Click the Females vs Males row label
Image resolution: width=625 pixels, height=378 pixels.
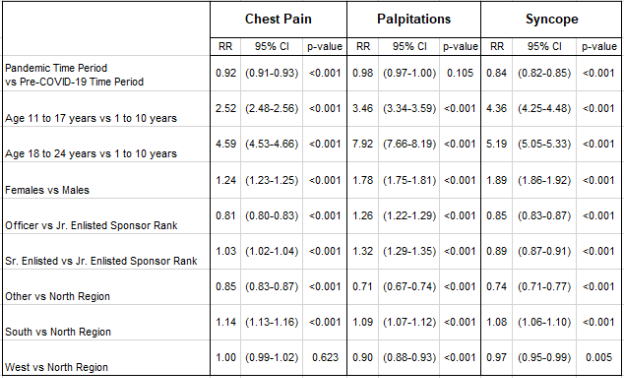[x=47, y=190]
